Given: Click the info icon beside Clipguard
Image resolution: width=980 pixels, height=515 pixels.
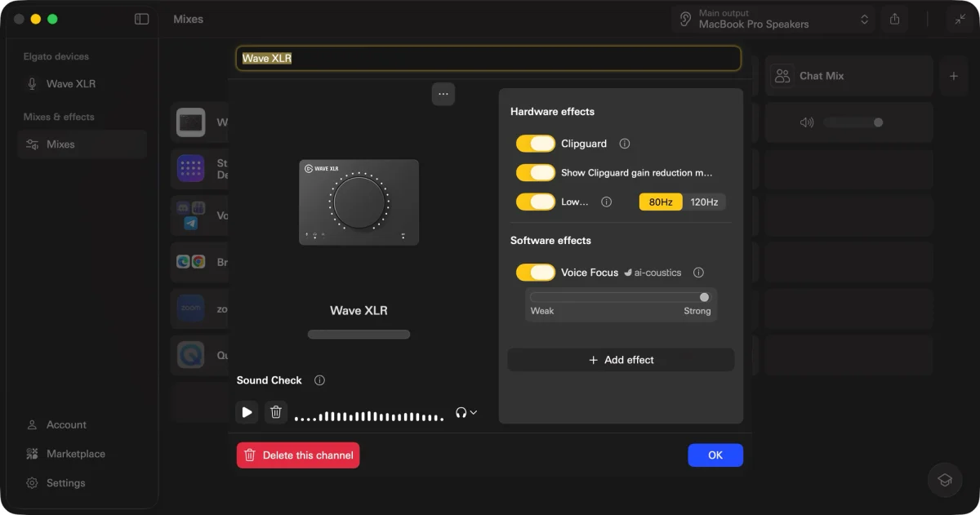Looking at the screenshot, I should pos(625,144).
